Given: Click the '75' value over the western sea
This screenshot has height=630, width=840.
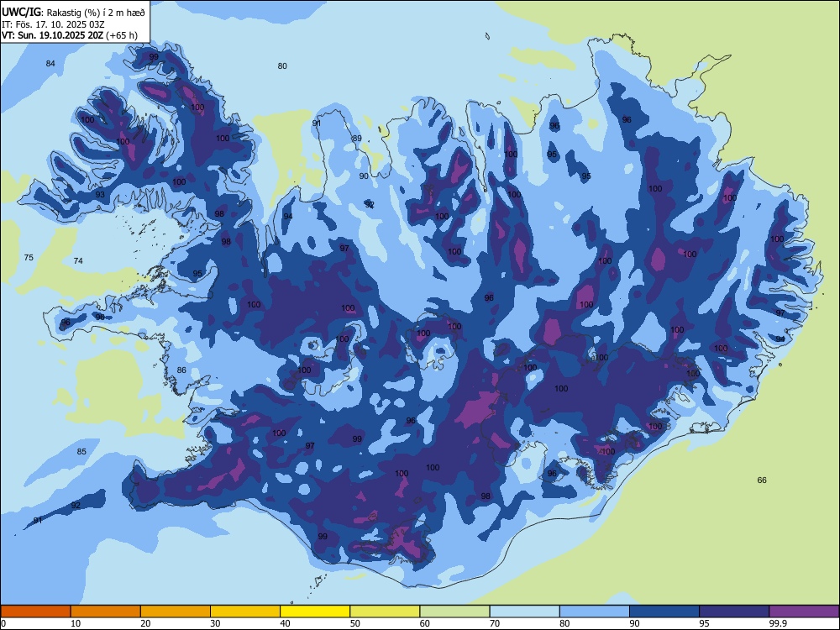Looking at the screenshot, I should (29, 257).
